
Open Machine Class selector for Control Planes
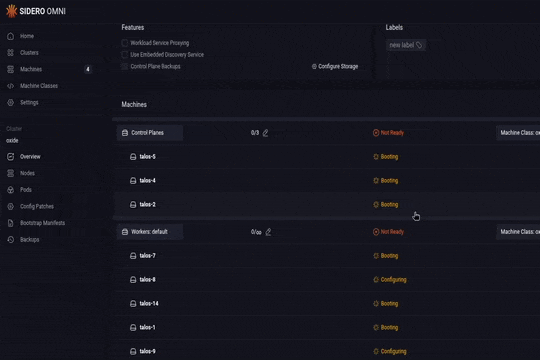[x=518, y=133]
